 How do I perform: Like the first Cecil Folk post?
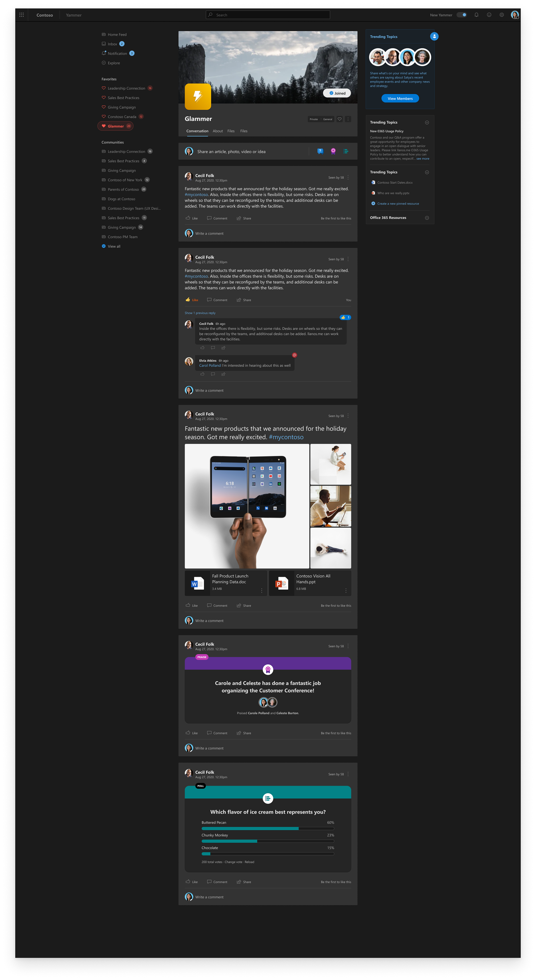192,218
